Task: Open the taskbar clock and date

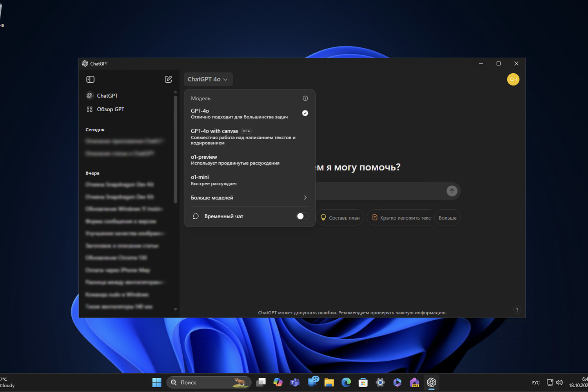Action: click(579, 382)
